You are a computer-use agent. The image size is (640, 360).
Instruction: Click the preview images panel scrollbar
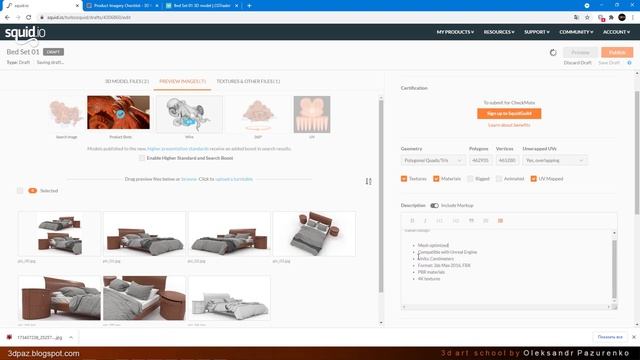tap(381, 196)
